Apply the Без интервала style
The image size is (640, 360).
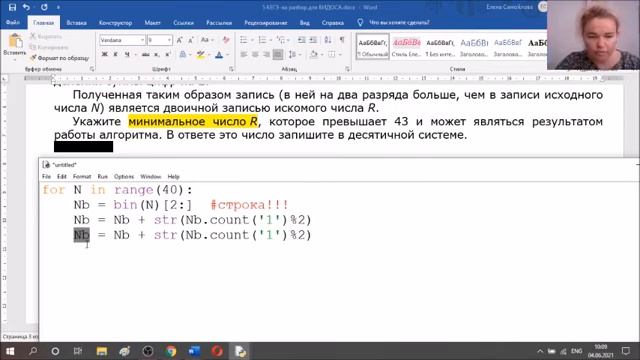[x=440, y=47]
